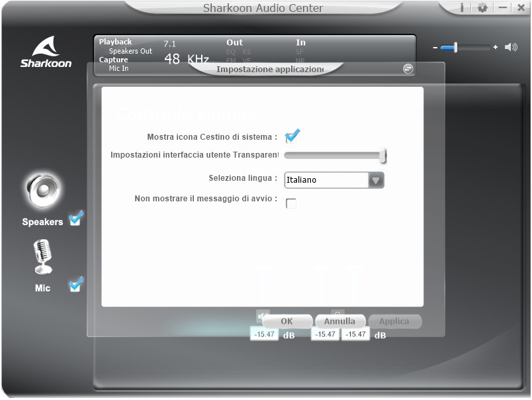This screenshot has height=400, width=532.
Task: Select the Speakers device icon
Action: click(x=43, y=191)
